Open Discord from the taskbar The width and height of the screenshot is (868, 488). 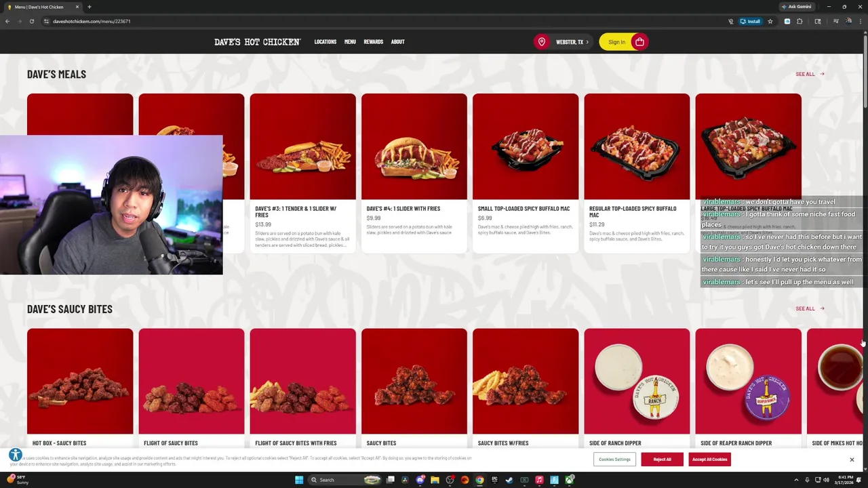pos(420,480)
